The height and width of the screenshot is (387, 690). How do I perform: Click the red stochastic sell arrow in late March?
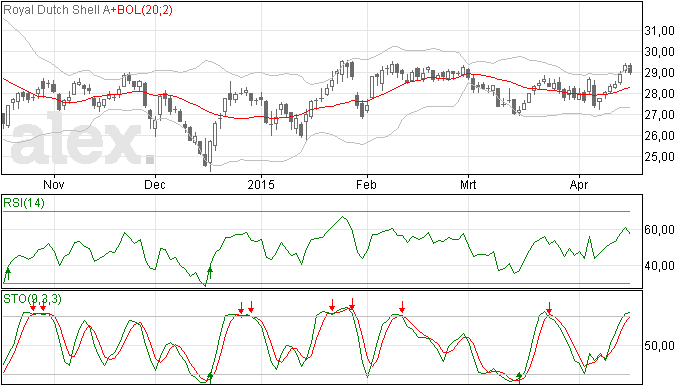(x=549, y=307)
